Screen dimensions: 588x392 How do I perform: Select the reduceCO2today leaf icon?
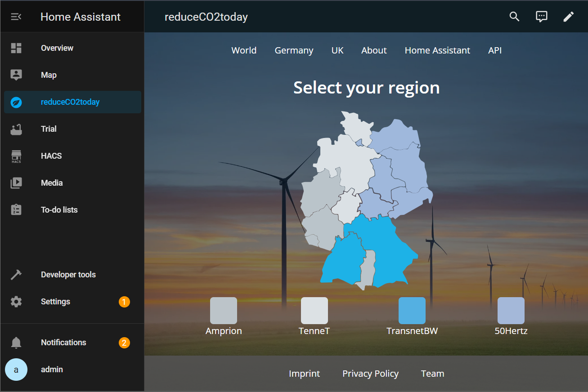[x=16, y=102]
